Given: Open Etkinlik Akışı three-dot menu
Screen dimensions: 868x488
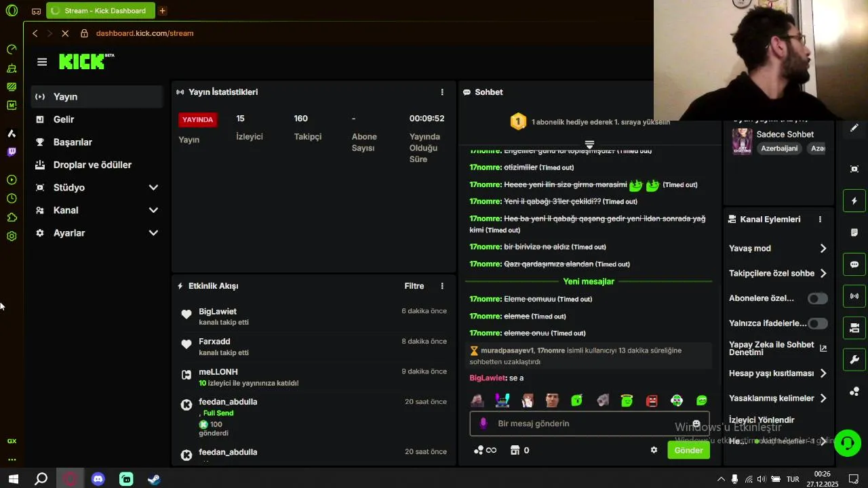Looking at the screenshot, I should (x=442, y=286).
